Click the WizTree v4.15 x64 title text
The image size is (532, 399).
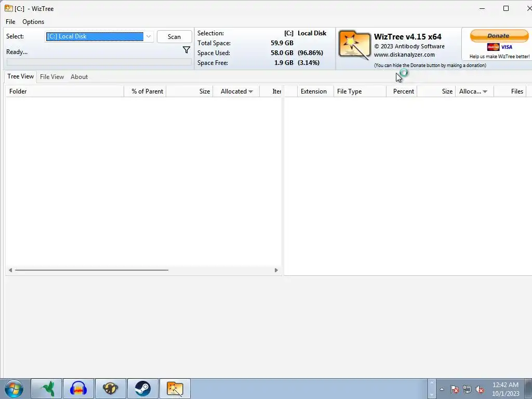click(x=408, y=37)
